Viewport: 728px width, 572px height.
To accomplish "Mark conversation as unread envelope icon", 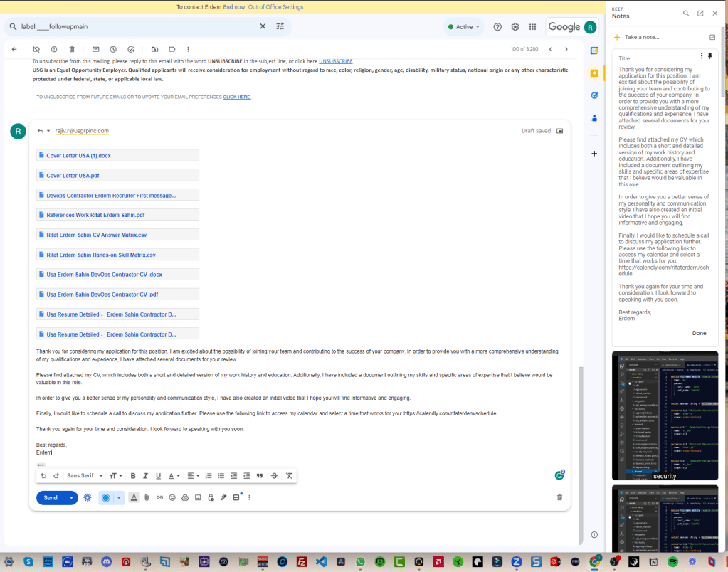I will coord(95,49).
